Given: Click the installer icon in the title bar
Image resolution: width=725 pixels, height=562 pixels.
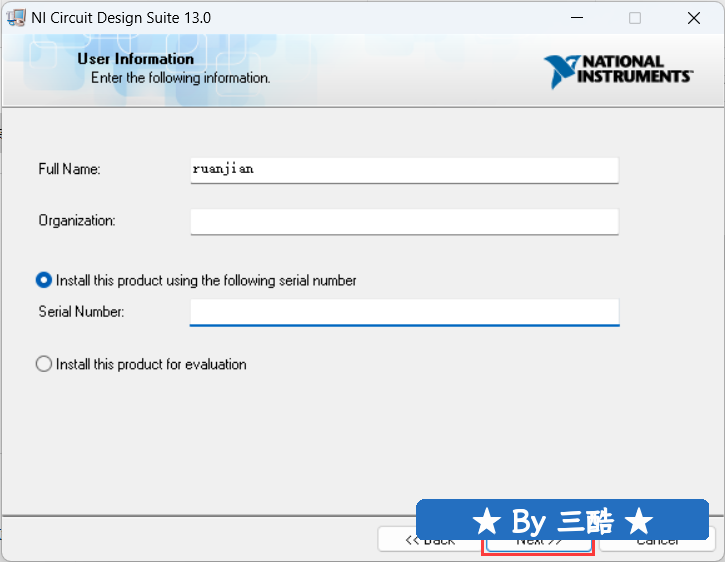Looking at the screenshot, I should [16, 18].
